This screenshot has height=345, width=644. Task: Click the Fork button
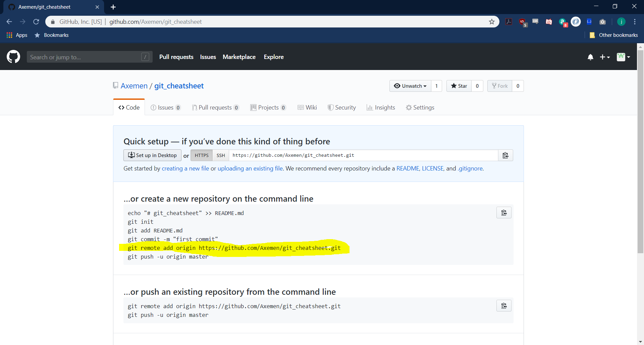(500, 86)
